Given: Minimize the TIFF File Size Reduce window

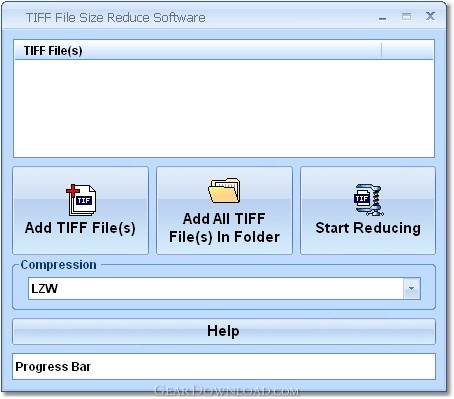Looking at the screenshot, I should coord(383,17).
